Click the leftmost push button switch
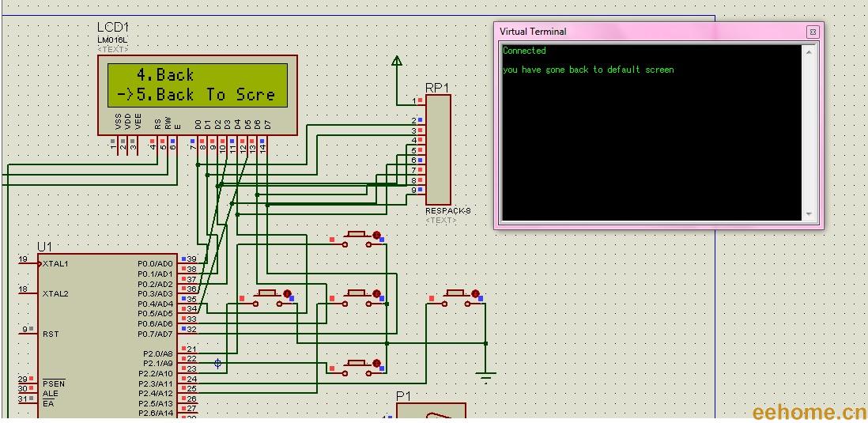868x423 pixels. pos(269,298)
